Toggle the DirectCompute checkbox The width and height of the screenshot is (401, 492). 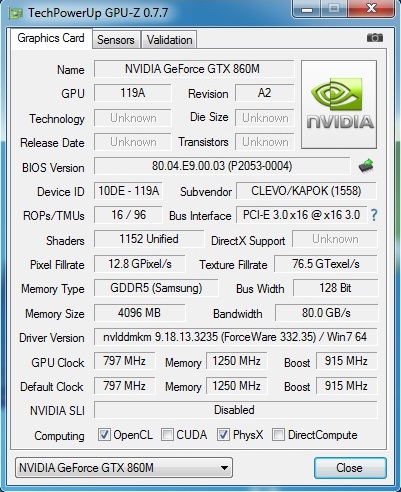(x=278, y=434)
